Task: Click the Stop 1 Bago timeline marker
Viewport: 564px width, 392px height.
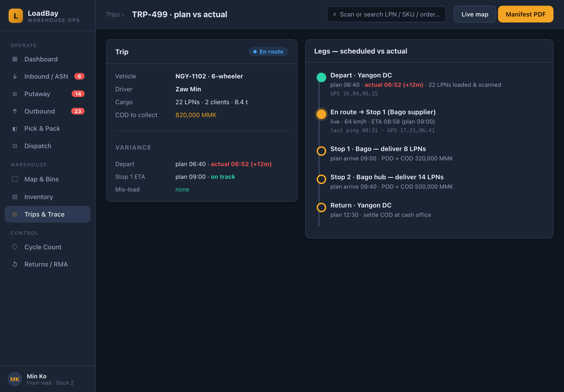Action: pyautogui.click(x=321, y=151)
